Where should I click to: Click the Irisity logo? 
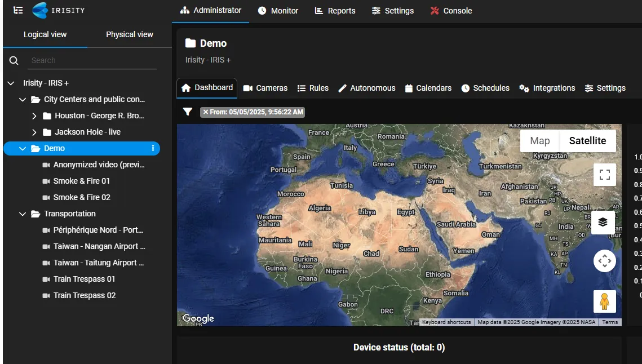pyautogui.click(x=59, y=10)
